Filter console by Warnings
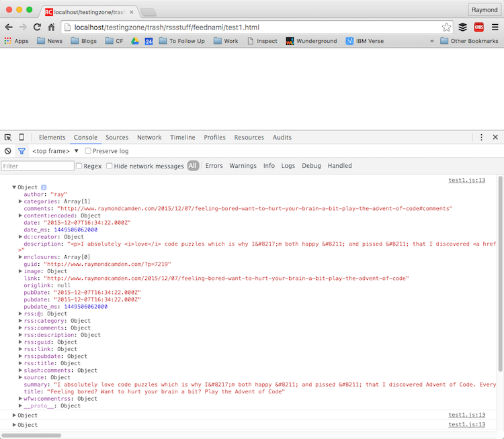504x439 pixels. [x=243, y=166]
